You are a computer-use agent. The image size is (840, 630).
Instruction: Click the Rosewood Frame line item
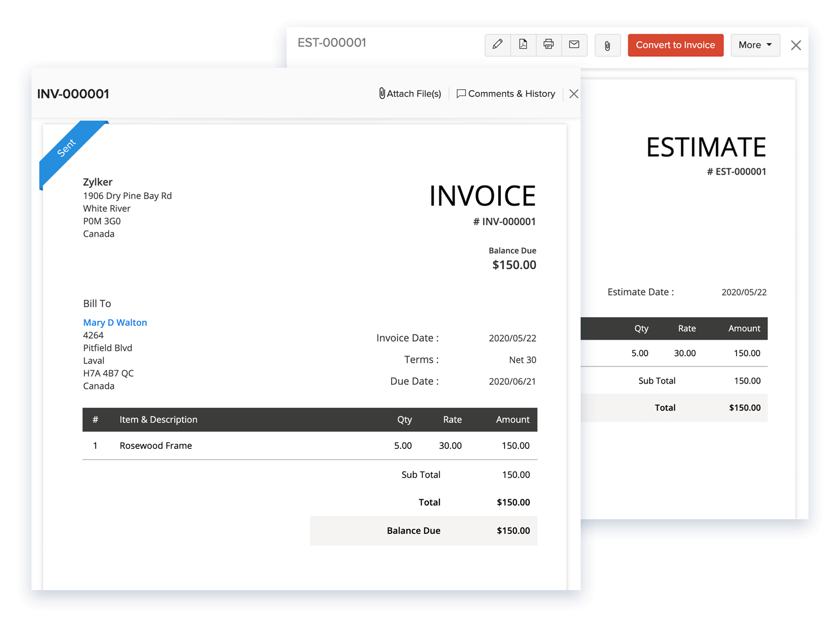click(155, 445)
